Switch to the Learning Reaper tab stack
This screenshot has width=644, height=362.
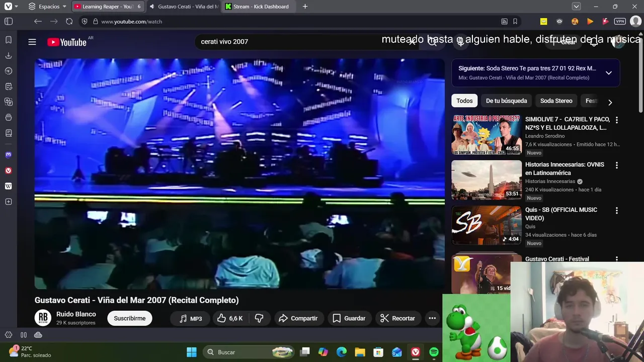tap(108, 7)
